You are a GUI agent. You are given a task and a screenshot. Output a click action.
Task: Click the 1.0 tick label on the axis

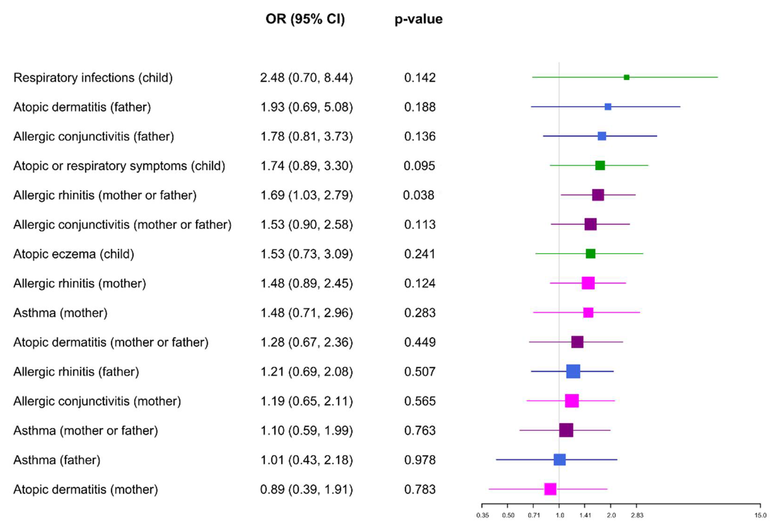(x=560, y=516)
